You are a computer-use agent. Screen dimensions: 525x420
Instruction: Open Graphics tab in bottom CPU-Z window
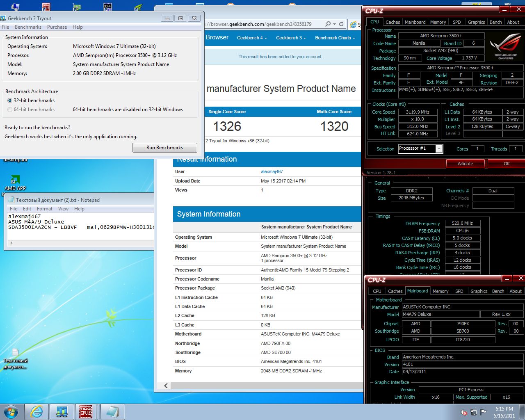point(479,291)
